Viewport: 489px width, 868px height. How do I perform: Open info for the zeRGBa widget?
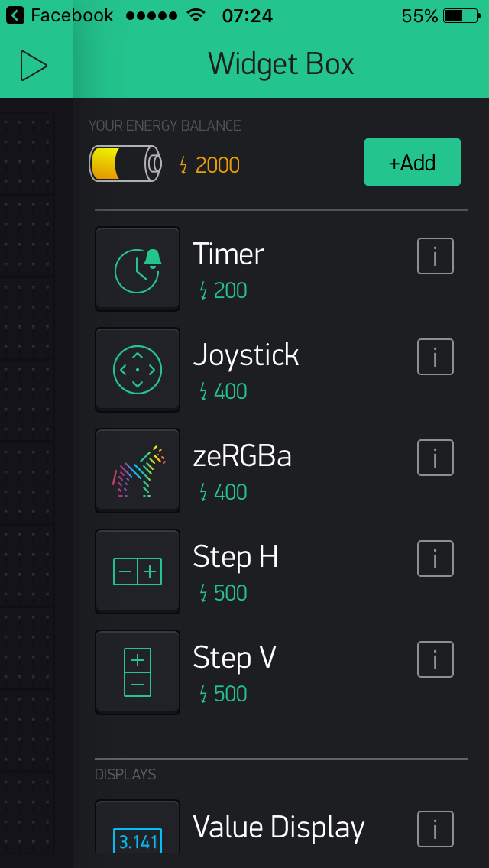coord(435,458)
